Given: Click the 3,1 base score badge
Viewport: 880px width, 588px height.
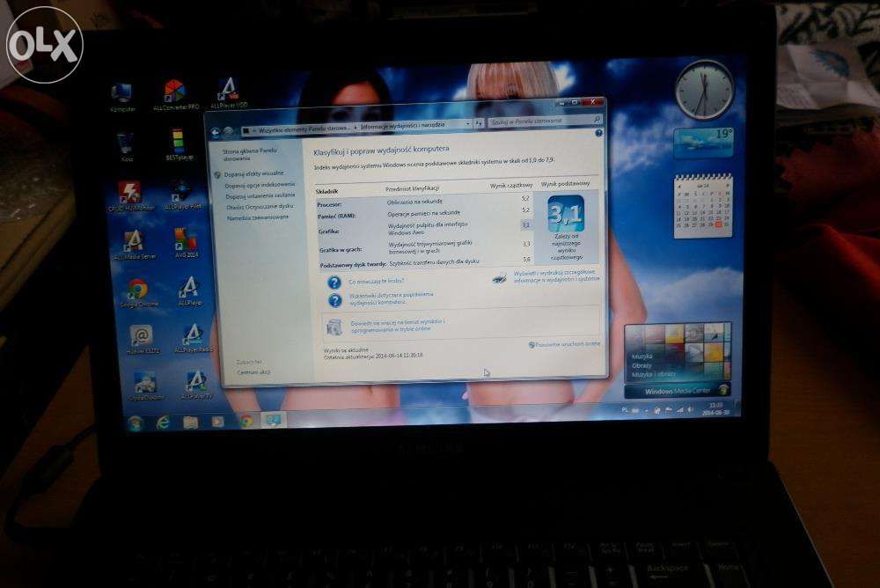Looking at the screenshot, I should click(566, 213).
